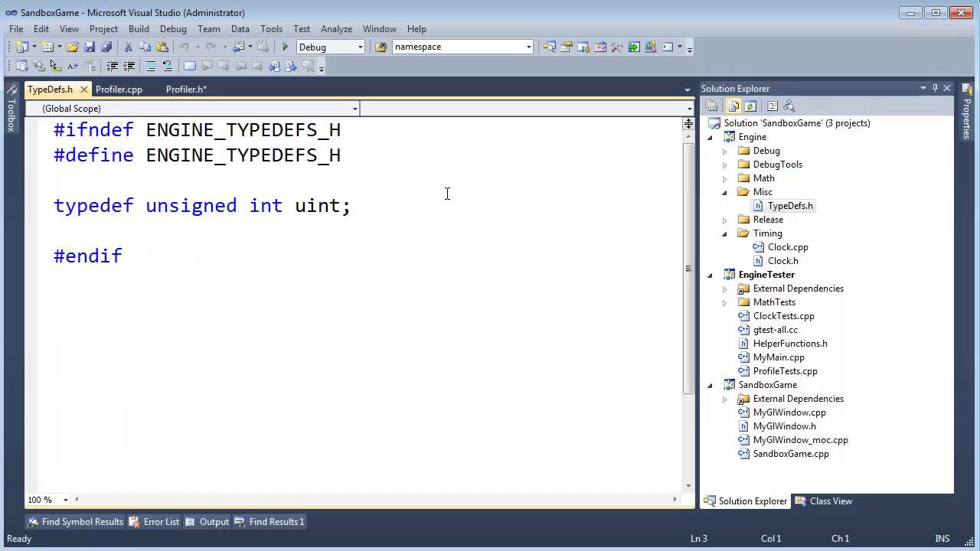The width and height of the screenshot is (980, 551).
Task: Click Refresh icon in Solution Explorer
Action: (x=750, y=106)
